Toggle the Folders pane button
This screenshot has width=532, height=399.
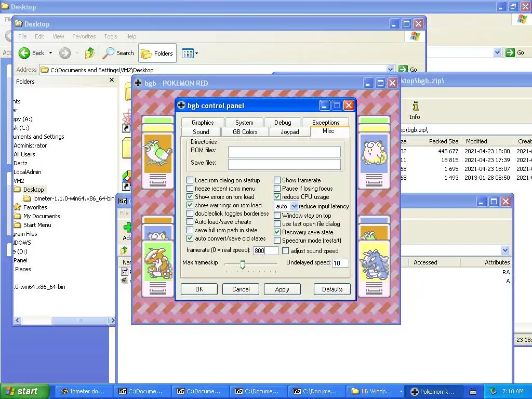[x=157, y=54]
